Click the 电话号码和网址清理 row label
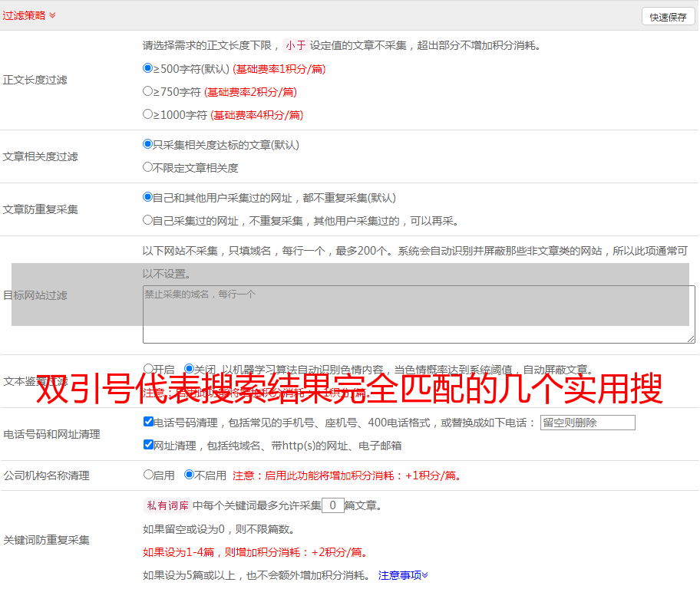 51,434
